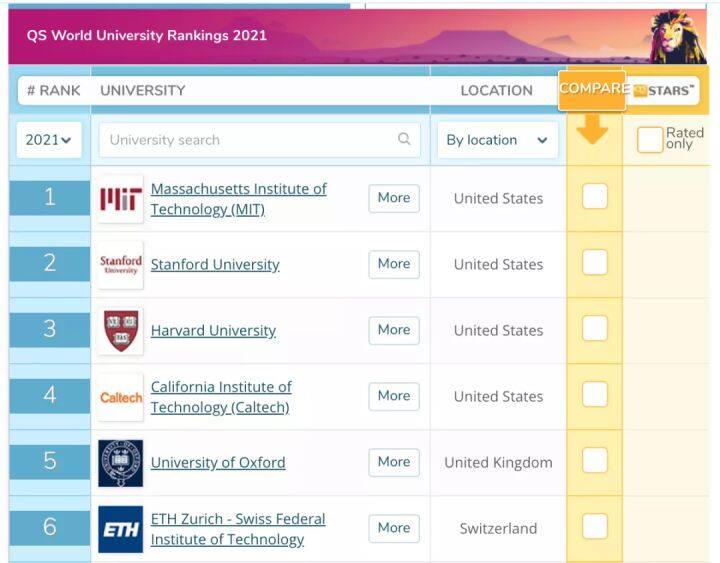Viewport: 720px width, 563px height.
Task: Sort by the # RANK column header
Action: [54, 90]
